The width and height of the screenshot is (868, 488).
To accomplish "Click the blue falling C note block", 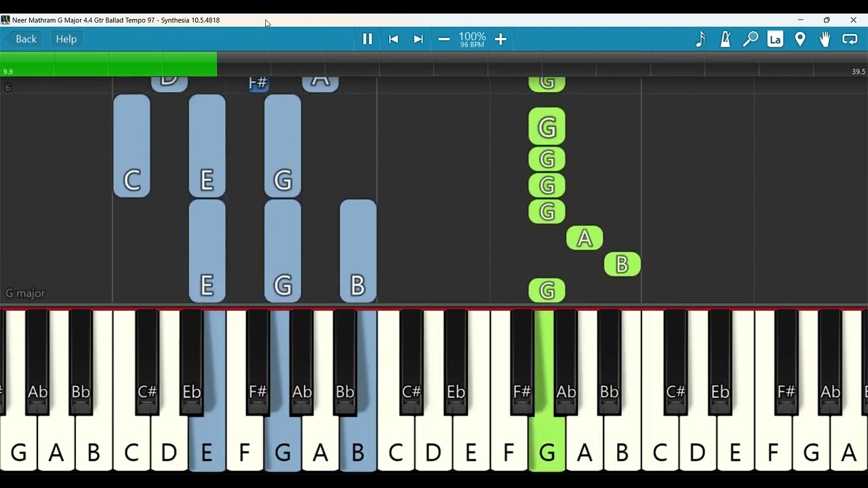I will pos(132,146).
